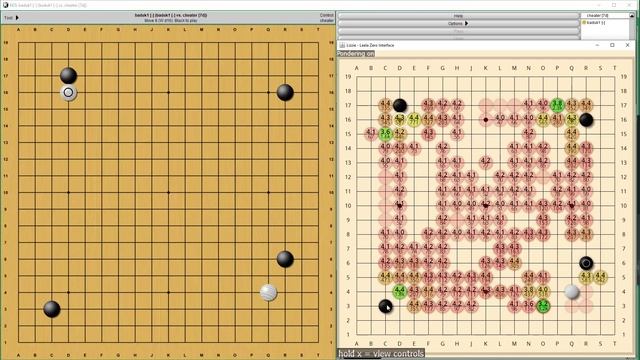The width and height of the screenshot is (640, 360).
Task: Play at top star point K16 on KGS board
Action: pyautogui.click(x=168, y=93)
